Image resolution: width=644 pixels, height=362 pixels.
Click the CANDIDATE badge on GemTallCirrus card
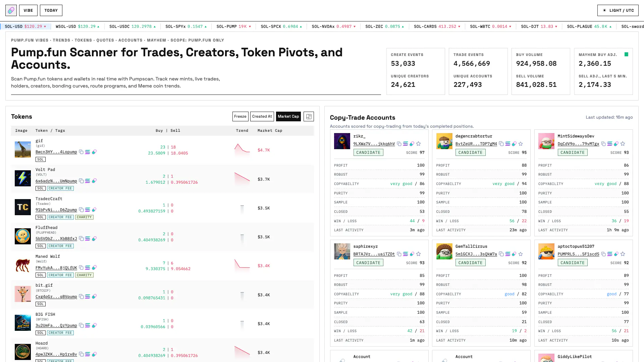[x=470, y=263]
